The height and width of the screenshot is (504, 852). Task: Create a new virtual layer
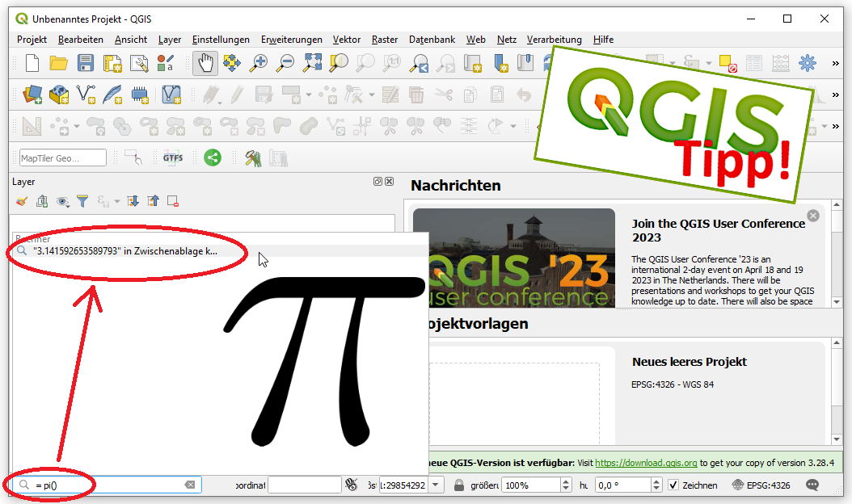(171, 95)
